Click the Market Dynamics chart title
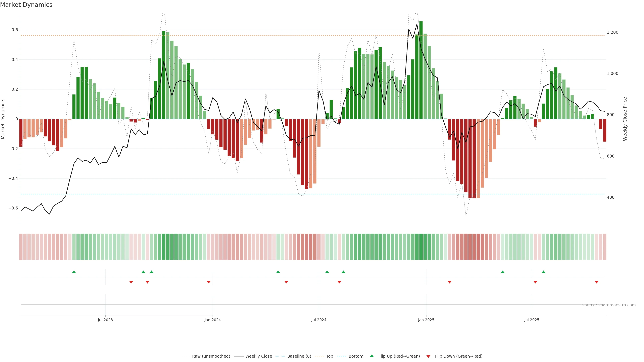The height and width of the screenshot is (362, 644). 26,5
